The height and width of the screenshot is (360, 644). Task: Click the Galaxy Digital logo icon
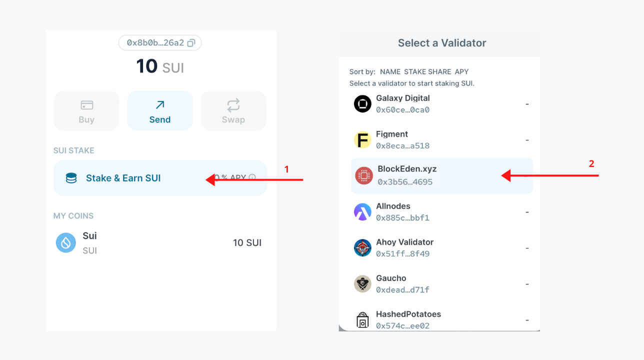(x=362, y=104)
